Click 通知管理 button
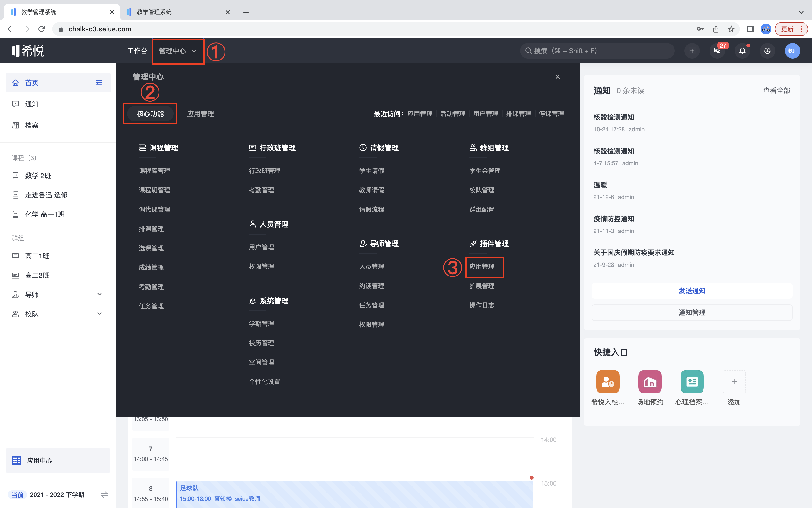 point(692,313)
